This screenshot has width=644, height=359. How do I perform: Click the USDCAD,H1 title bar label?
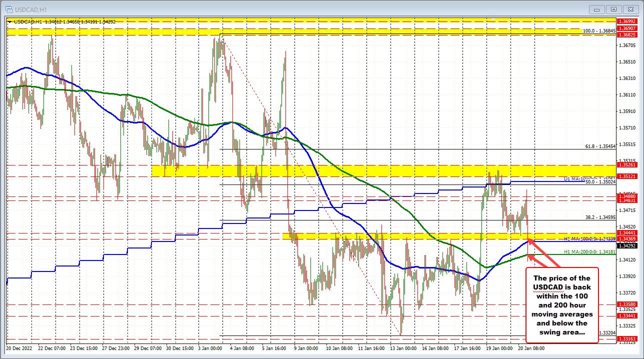coord(30,9)
